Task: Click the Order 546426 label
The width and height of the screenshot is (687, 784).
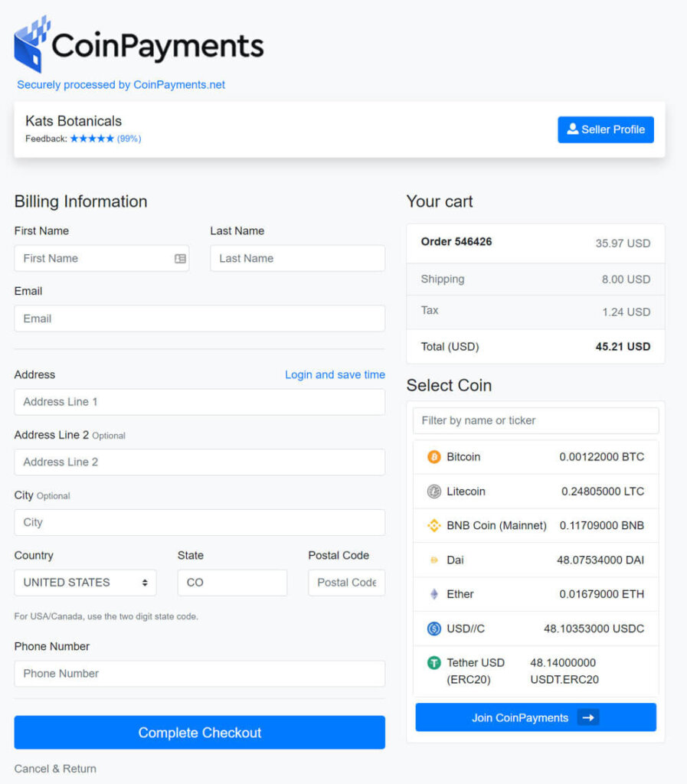Action: 456,241
